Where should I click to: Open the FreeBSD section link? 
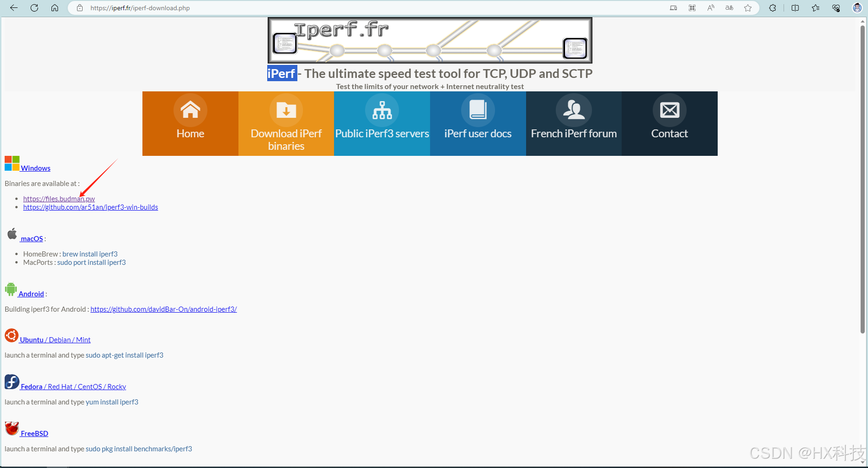34,433
